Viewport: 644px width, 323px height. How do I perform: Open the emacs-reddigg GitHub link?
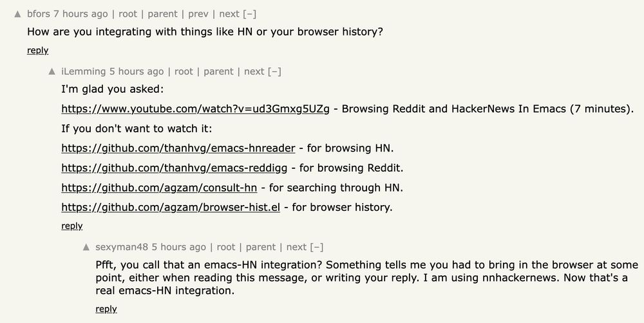[x=174, y=168]
